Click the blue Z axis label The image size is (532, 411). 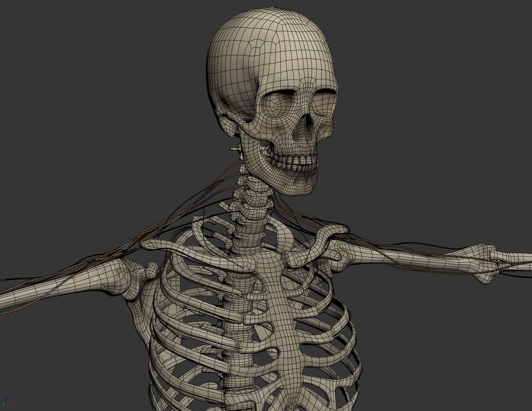6,399
